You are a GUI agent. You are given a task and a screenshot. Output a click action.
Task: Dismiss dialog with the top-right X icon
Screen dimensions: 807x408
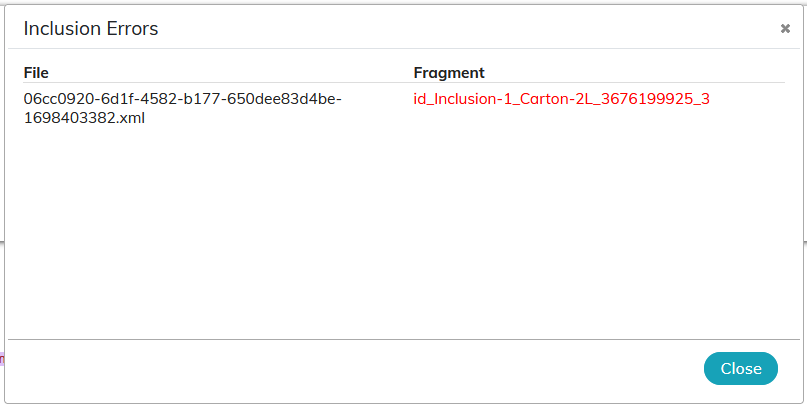785,29
